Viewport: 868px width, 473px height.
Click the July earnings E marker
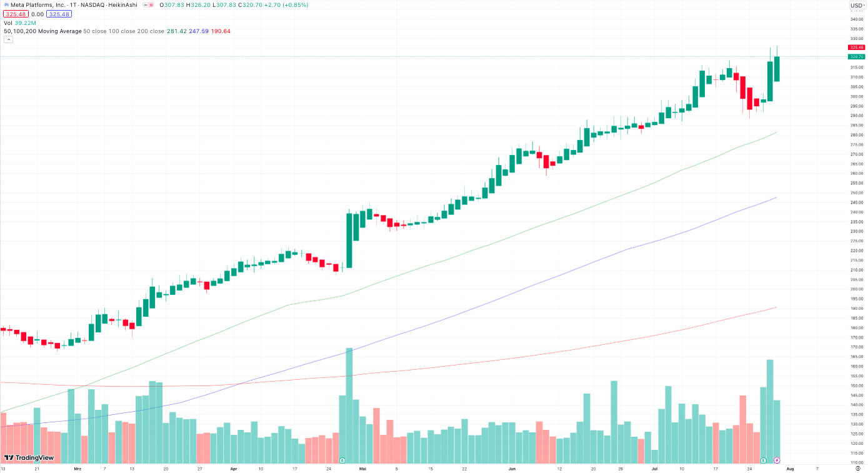click(763, 460)
